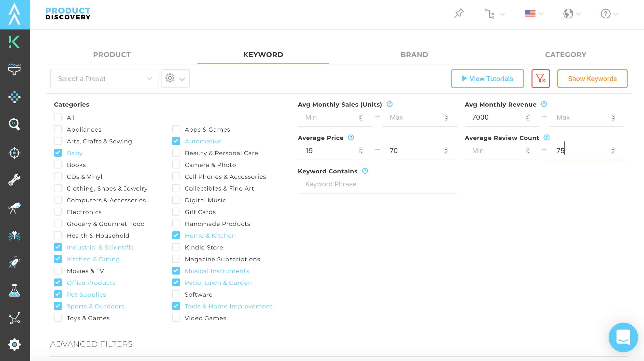Expand the marketplace flag chevron
The height and width of the screenshot is (361, 644).
541,14
